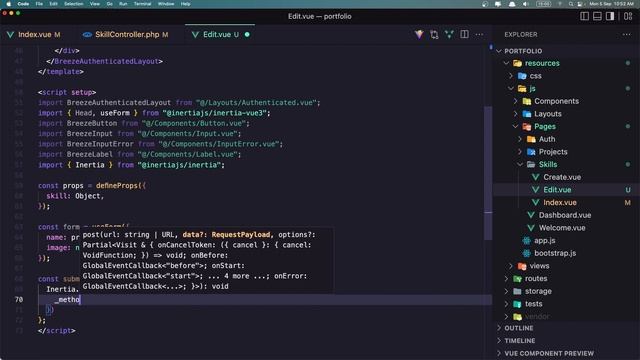Close Edit.vue via unsaved dot
640x360 pixels.
click(247, 35)
